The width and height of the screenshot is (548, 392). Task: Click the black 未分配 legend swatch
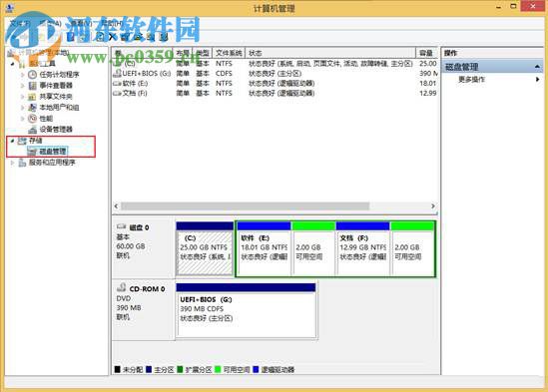[118, 369]
